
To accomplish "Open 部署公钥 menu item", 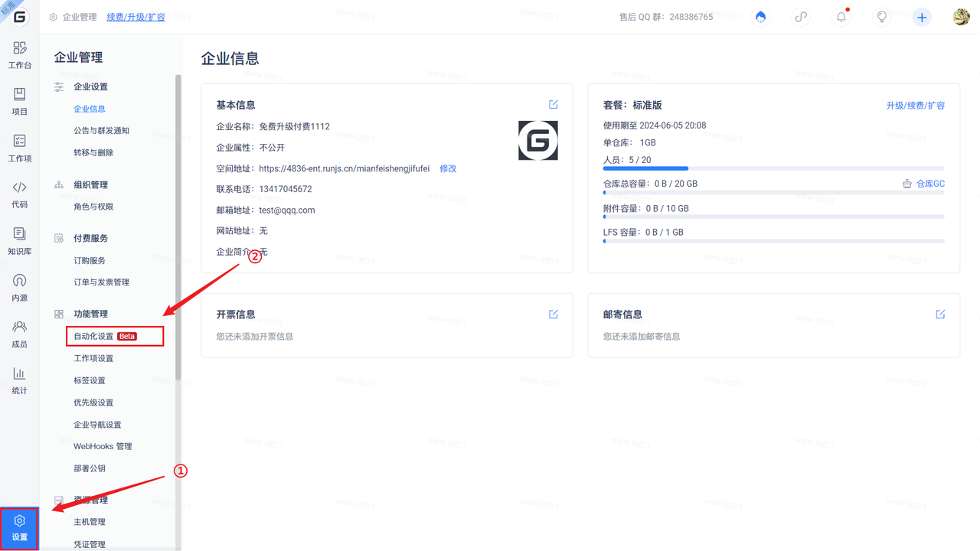I will tap(90, 468).
